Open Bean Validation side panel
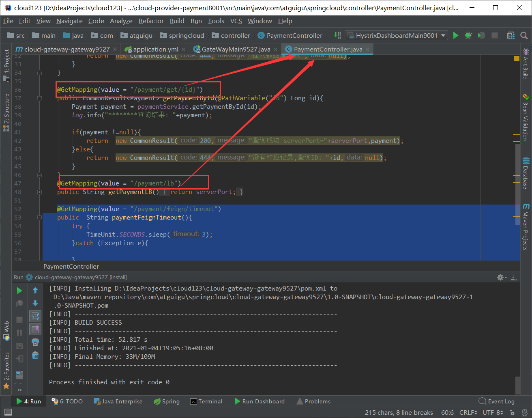This screenshot has height=418, width=532. (526, 117)
